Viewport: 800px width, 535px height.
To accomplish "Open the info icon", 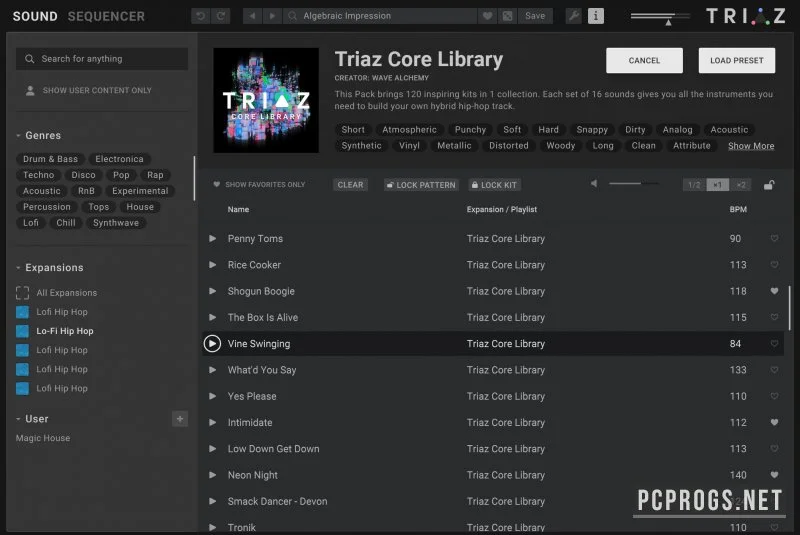I will 595,16.
